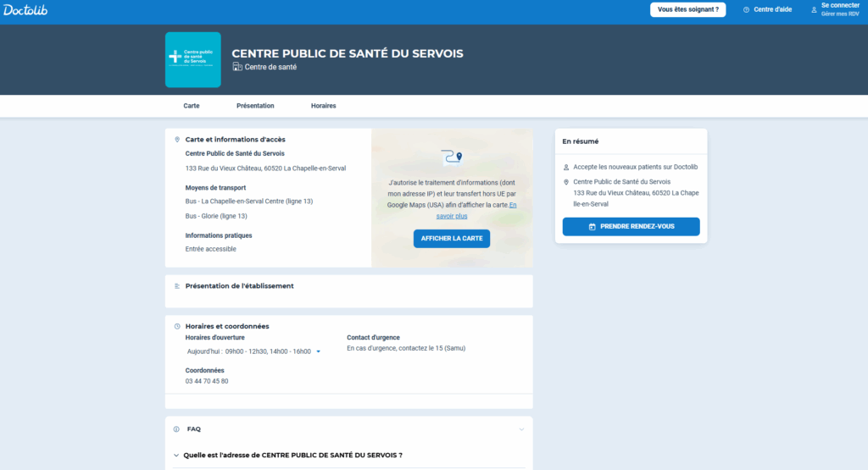Expand today's opening hours dropdown
The height and width of the screenshot is (470, 868).
tap(318, 351)
